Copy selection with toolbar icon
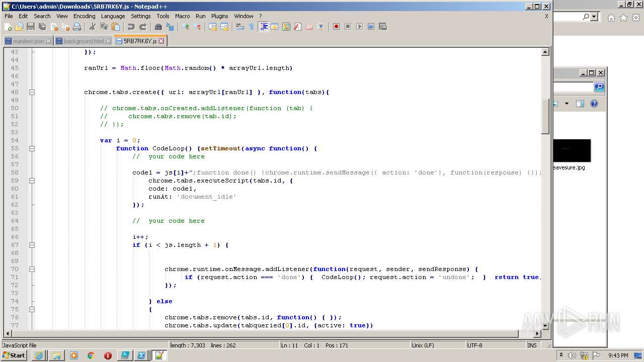This screenshot has height=362, width=644. tap(104, 27)
